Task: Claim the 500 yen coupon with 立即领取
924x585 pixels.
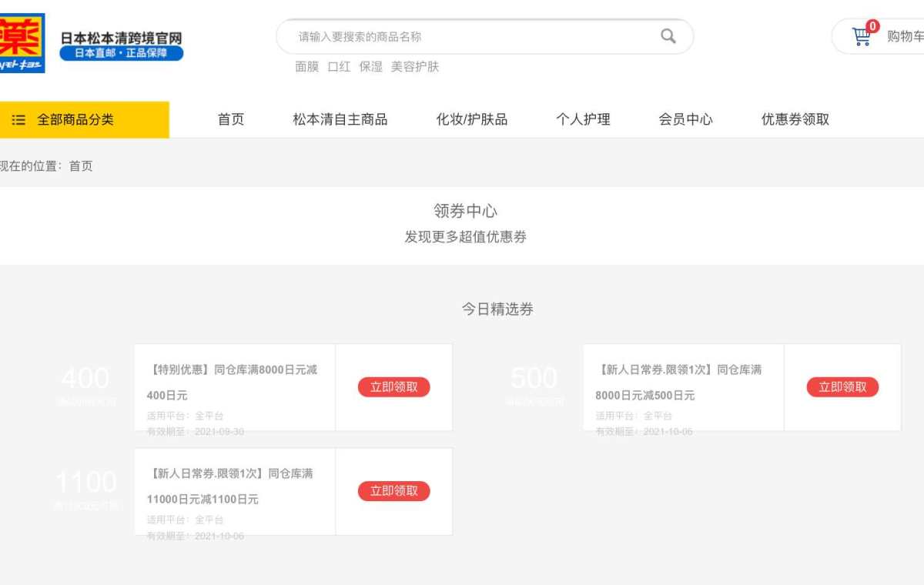Action: [842, 387]
